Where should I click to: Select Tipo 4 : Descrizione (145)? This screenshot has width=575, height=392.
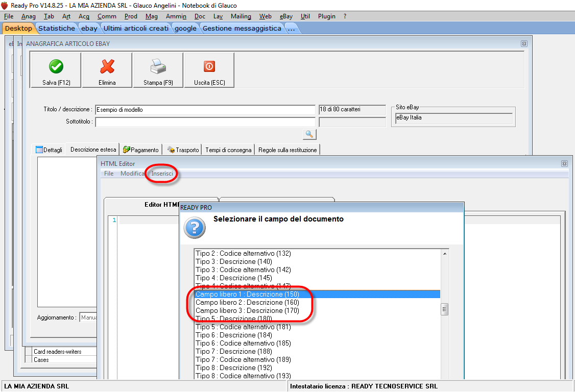tap(318, 278)
